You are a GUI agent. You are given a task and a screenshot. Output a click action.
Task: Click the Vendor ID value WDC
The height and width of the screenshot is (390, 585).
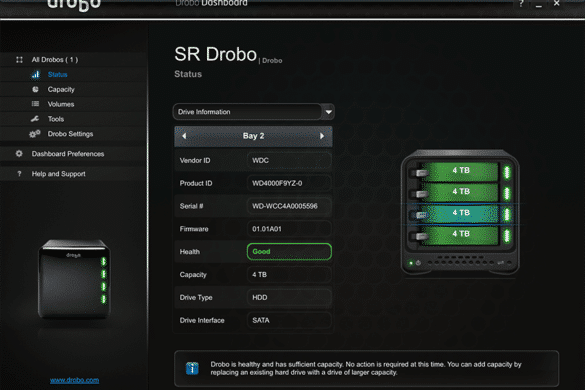[289, 160]
